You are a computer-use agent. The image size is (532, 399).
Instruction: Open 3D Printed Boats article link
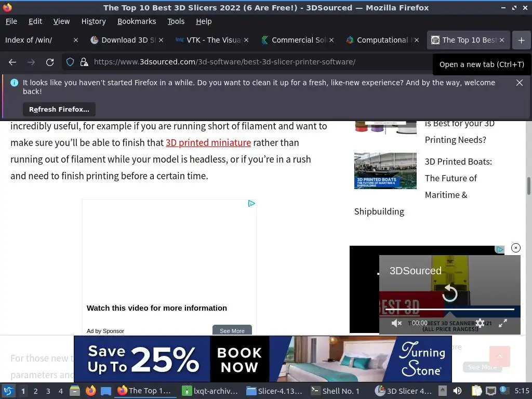tap(458, 179)
